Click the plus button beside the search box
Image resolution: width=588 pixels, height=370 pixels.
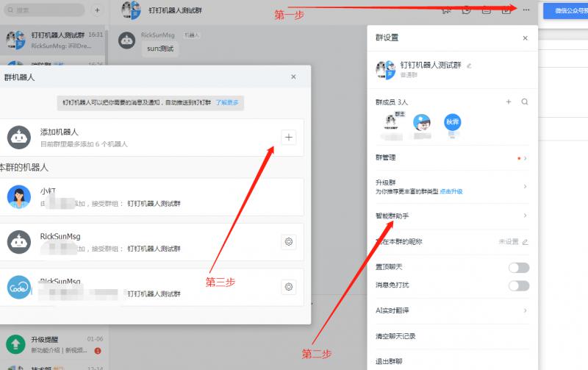[97, 10]
